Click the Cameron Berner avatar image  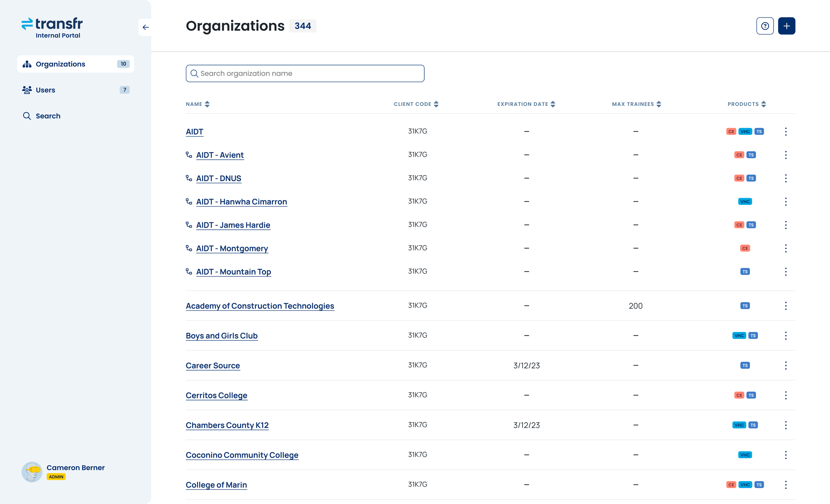(32, 472)
